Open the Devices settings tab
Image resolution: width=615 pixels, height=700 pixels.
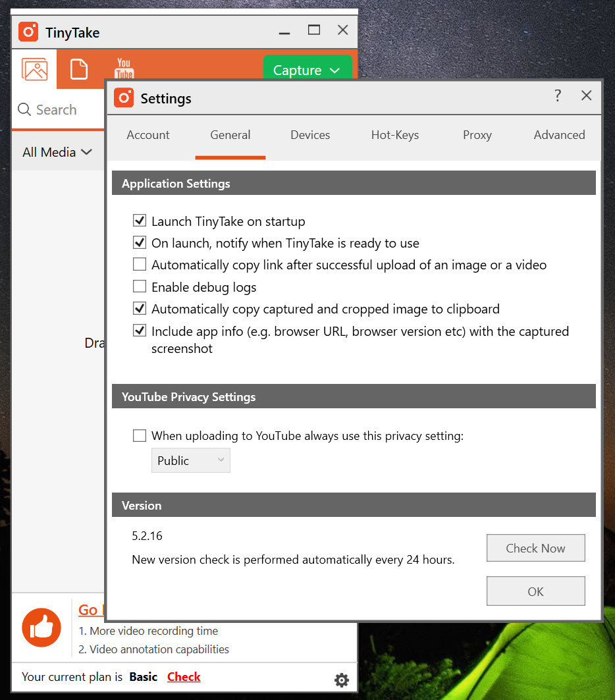pos(310,135)
